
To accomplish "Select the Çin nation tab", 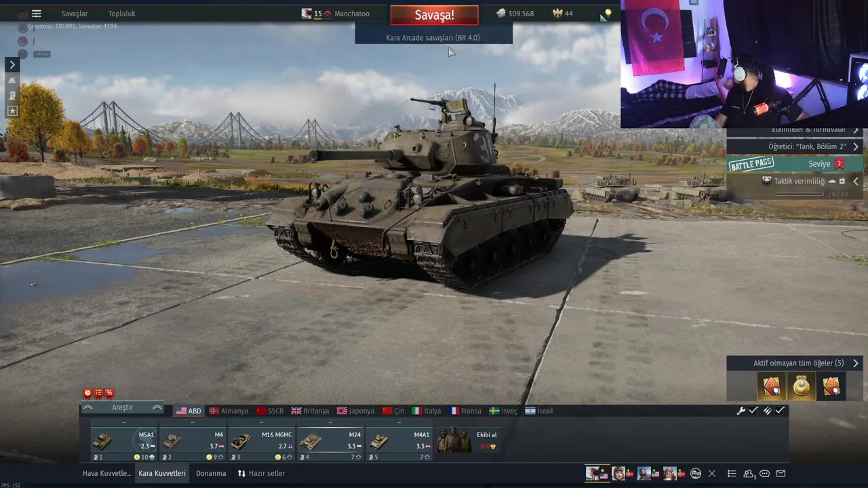I will click(x=393, y=411).
